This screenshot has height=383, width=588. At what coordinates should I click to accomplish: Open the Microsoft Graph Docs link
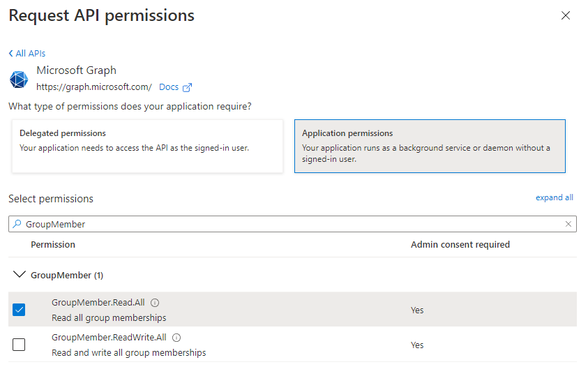tap(169, 87)
